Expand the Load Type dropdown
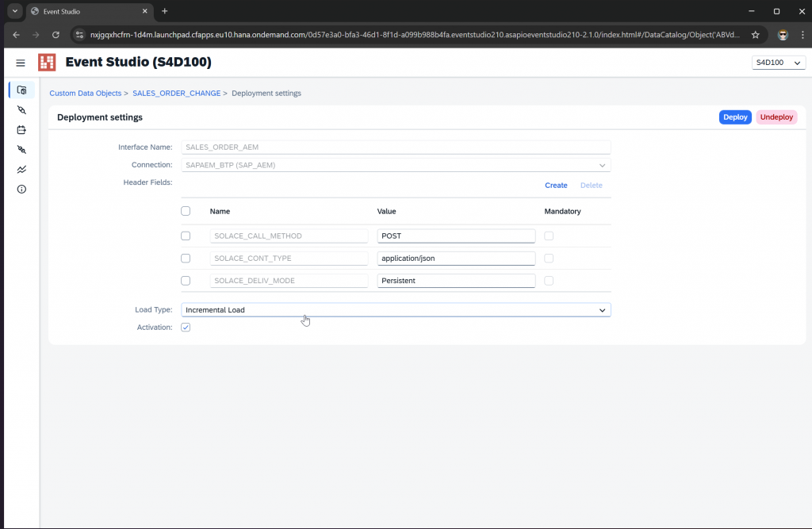The width and height of the screenshot is (812, 529). [396, 310]
